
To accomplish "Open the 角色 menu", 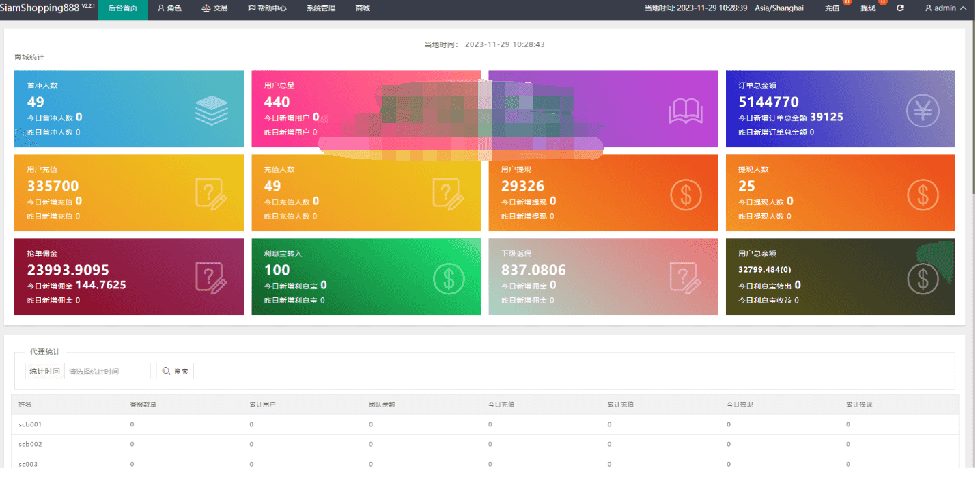I will [169, 8].
